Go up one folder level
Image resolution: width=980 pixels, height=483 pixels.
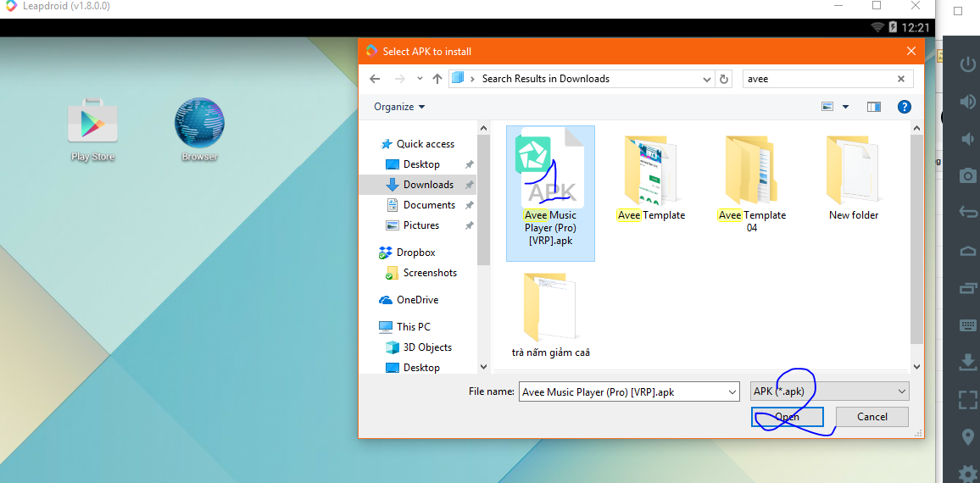(437, 79)
